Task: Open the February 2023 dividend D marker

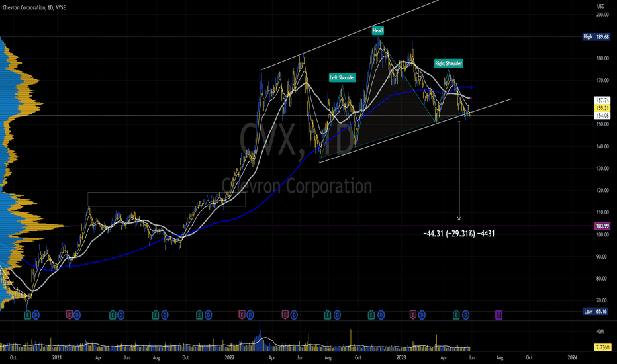Action: (x=422, y=315)
